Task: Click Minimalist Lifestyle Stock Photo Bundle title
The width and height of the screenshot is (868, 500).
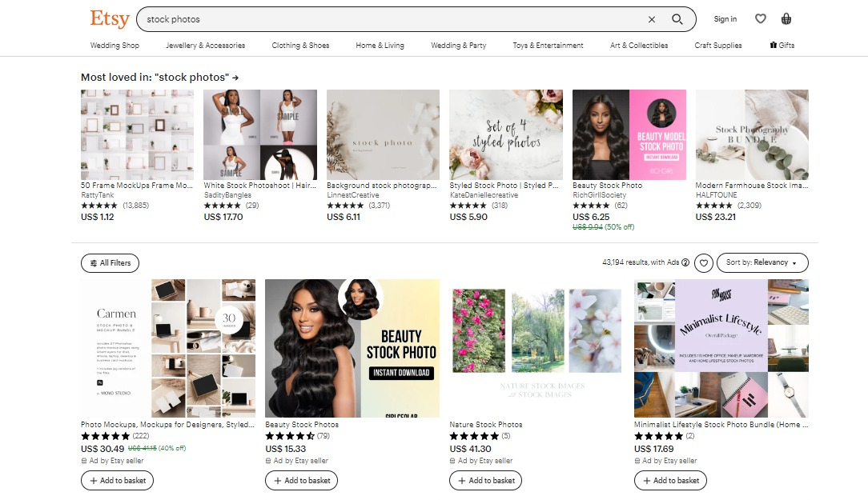Action: coord(721,425)
